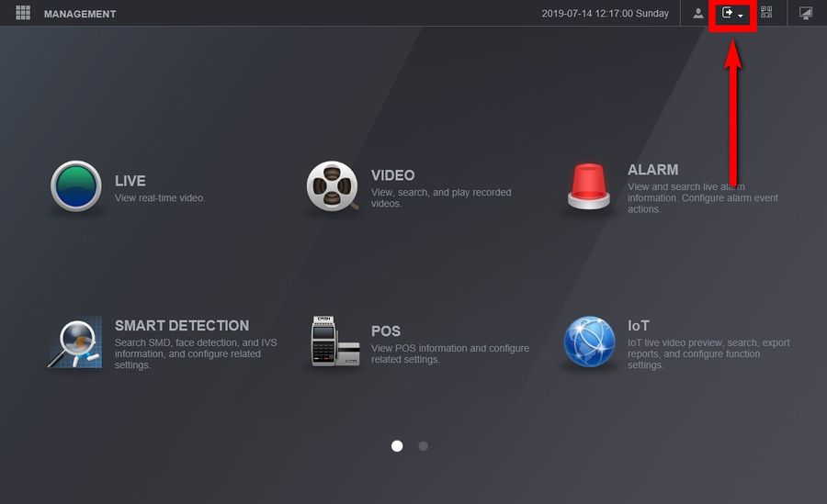The height and width of the screenshot is (504, 827).
Task: Switch to the second page indicator dot
Action: pyautogui.click(x=423, y=446)
